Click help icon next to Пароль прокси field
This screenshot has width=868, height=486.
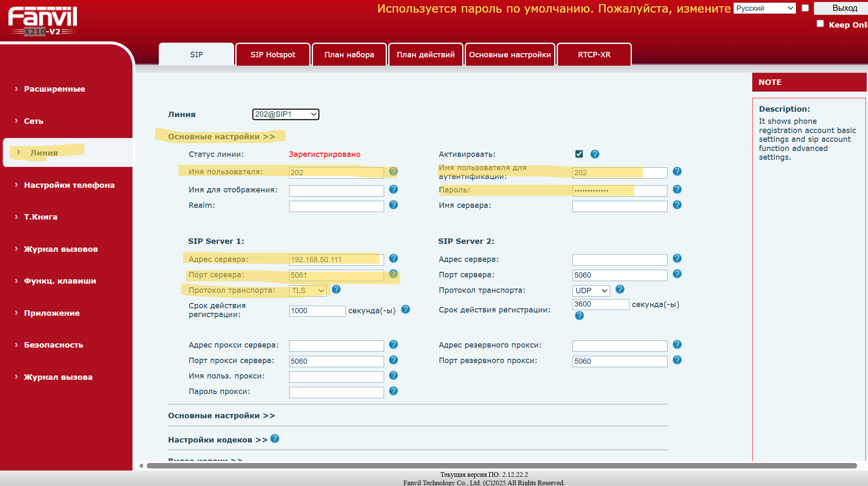393,391
